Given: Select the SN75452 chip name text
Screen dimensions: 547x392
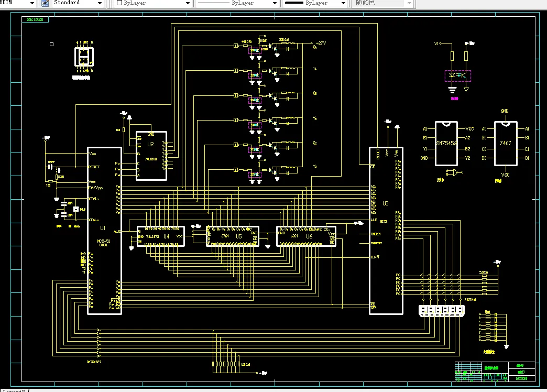Looking at the screenshot, I should point(447,143).
